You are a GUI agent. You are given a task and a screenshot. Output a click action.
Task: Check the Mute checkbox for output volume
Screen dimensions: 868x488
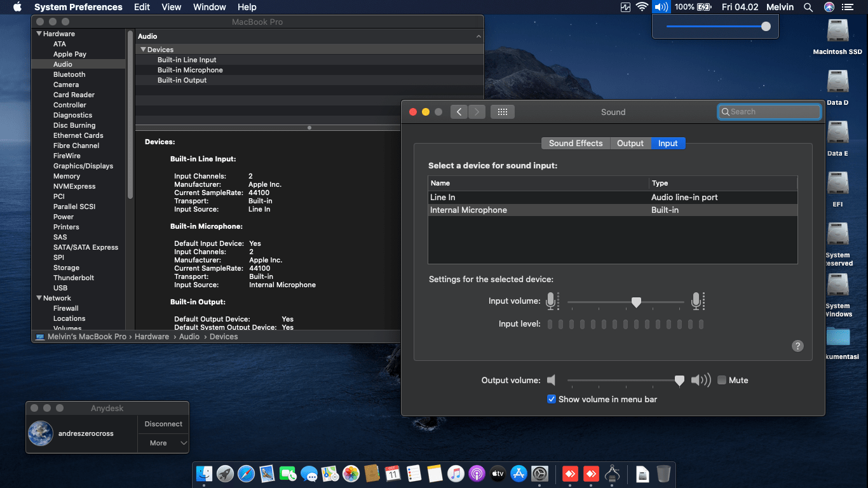click(x=722, y=380)
